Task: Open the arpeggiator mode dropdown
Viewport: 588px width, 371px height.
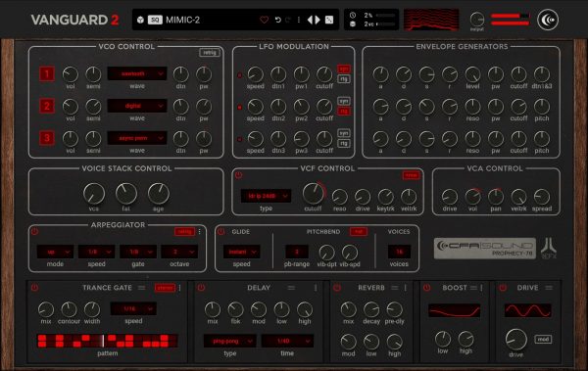Action: (x=55, y=252)
